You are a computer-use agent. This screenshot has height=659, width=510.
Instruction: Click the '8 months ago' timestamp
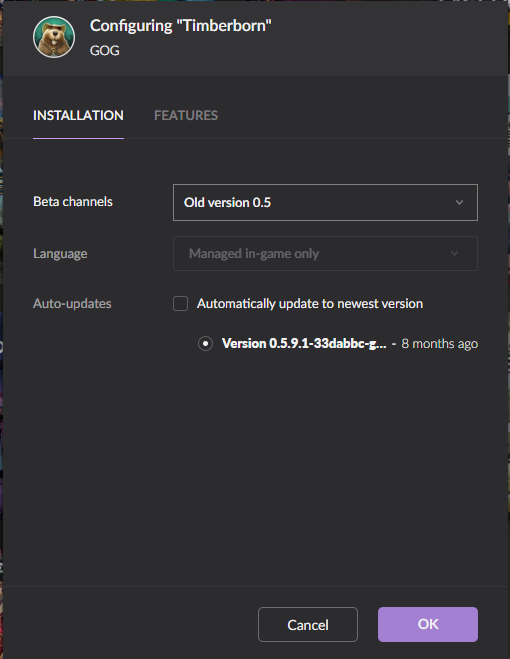pyautogui.click(x=439, y=344)
